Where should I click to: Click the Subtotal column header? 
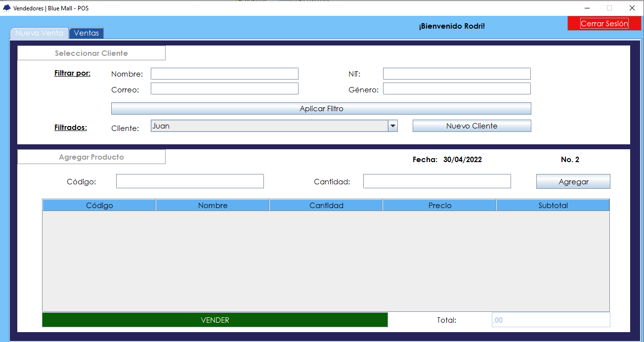(553, 205)
